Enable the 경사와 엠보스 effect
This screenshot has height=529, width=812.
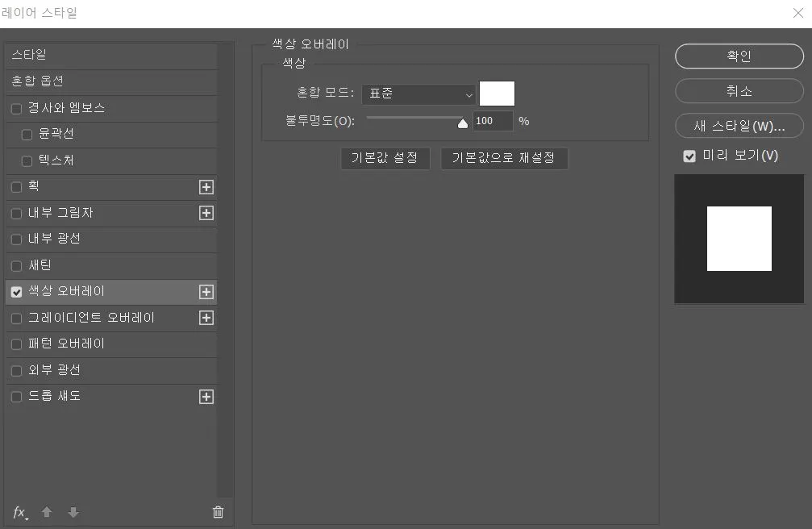pos(16,108)
